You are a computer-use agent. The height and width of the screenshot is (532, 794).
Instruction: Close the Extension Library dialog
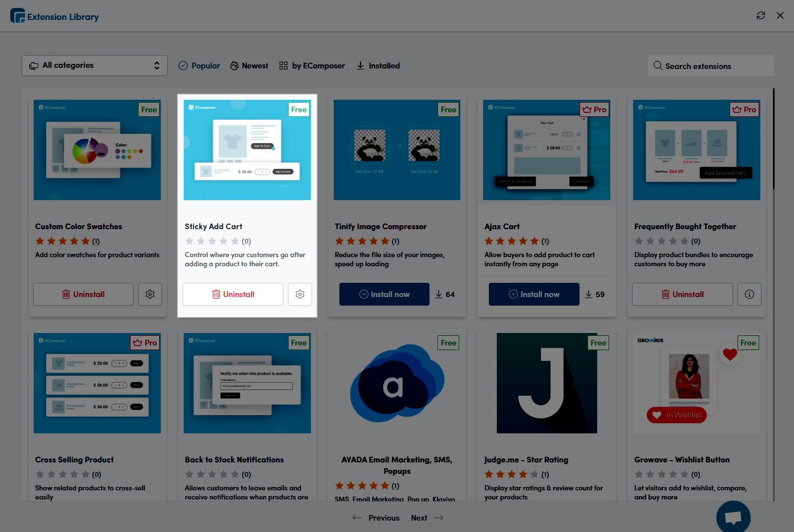[x=780, y=15]
